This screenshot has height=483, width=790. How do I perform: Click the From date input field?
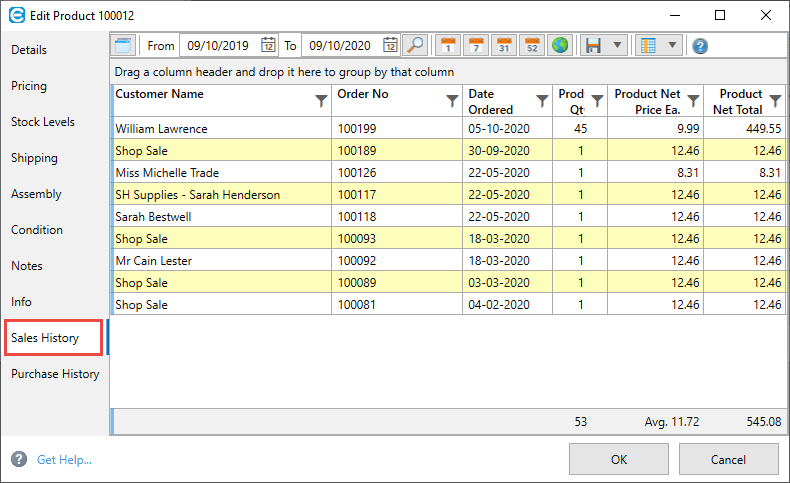(x=218, y=45)
